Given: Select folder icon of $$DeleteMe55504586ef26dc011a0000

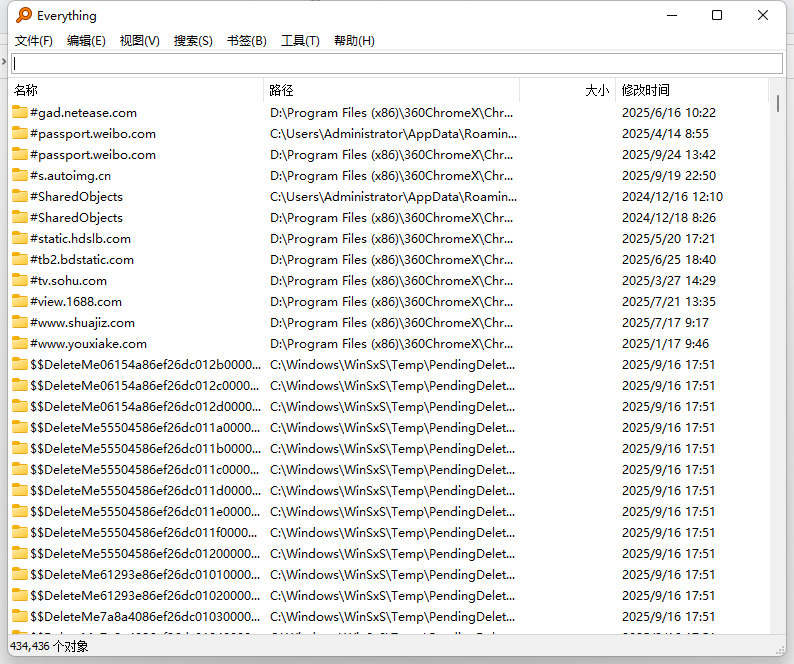Looking at the screenshot, I should click(20, 427).
